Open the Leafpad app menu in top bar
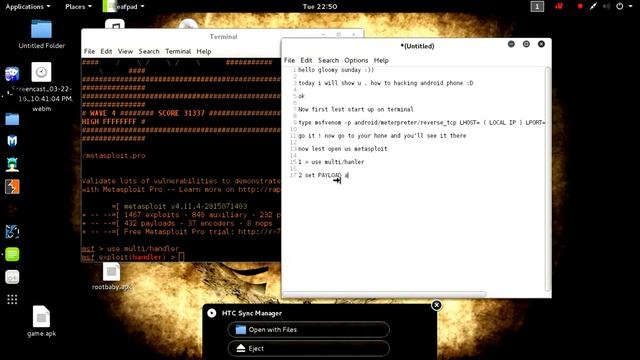This screenshot has width=640, height=360. tap(124, 7)
